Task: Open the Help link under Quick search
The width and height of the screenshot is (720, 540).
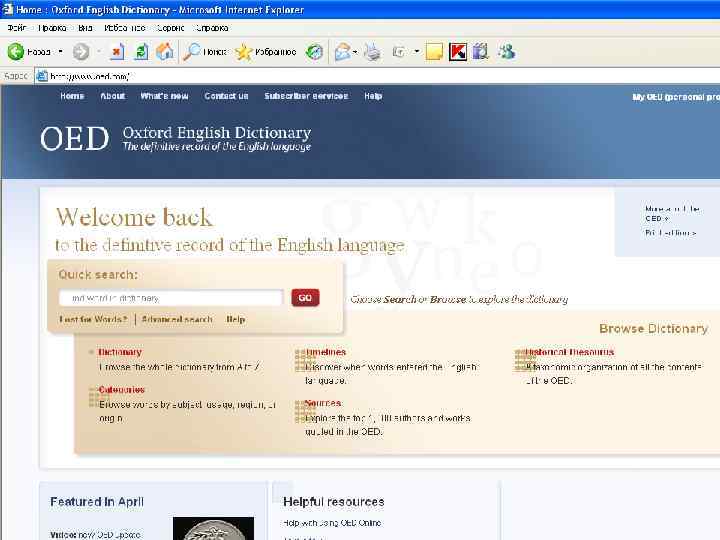Action: coord(236,319)
